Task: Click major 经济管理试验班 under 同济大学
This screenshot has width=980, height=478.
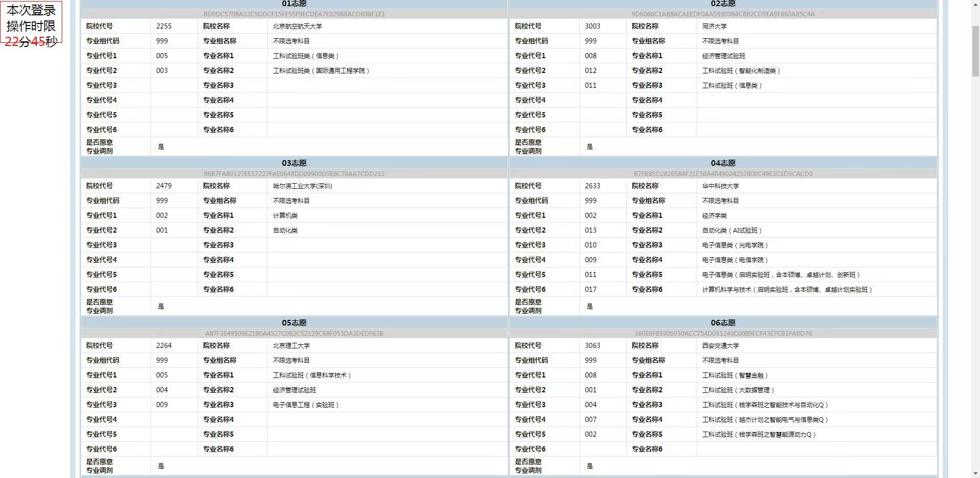Action: point(723,56)
